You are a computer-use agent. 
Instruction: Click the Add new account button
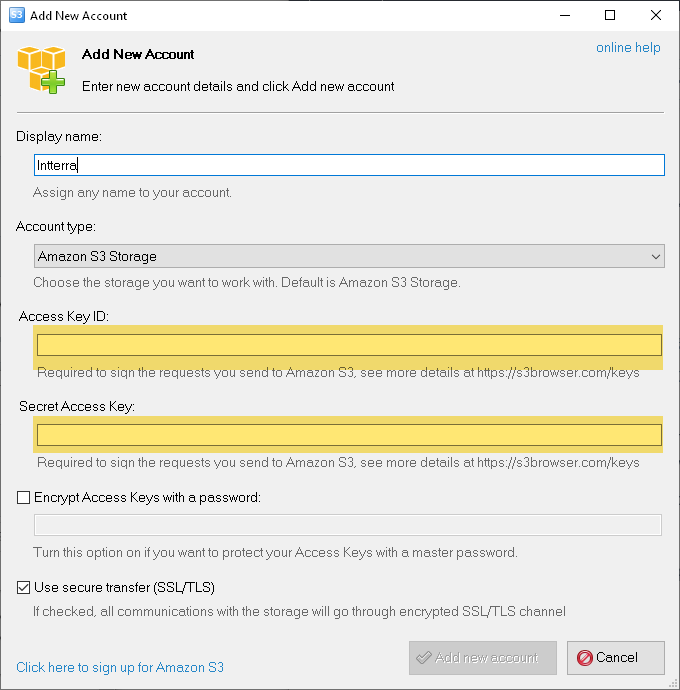(x=483, y=658)
